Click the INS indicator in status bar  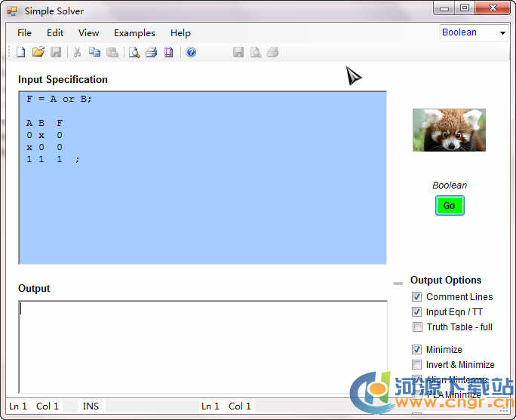(91, 406)
